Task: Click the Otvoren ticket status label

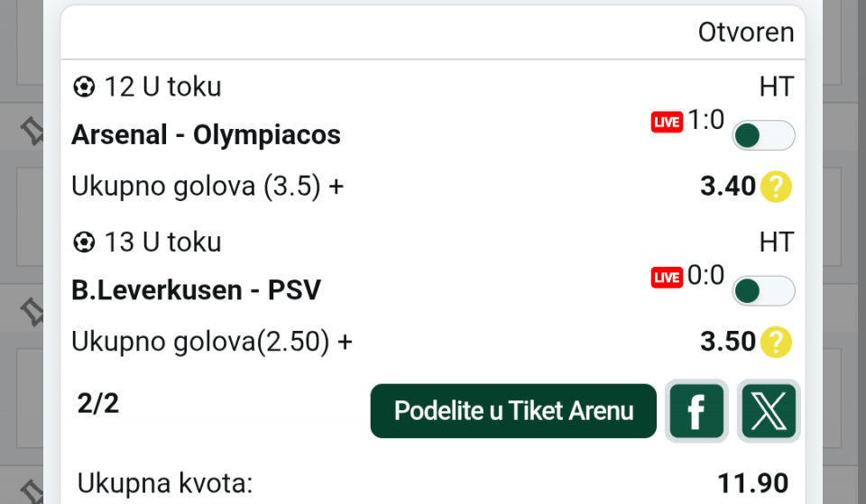Action: [745, 32]
